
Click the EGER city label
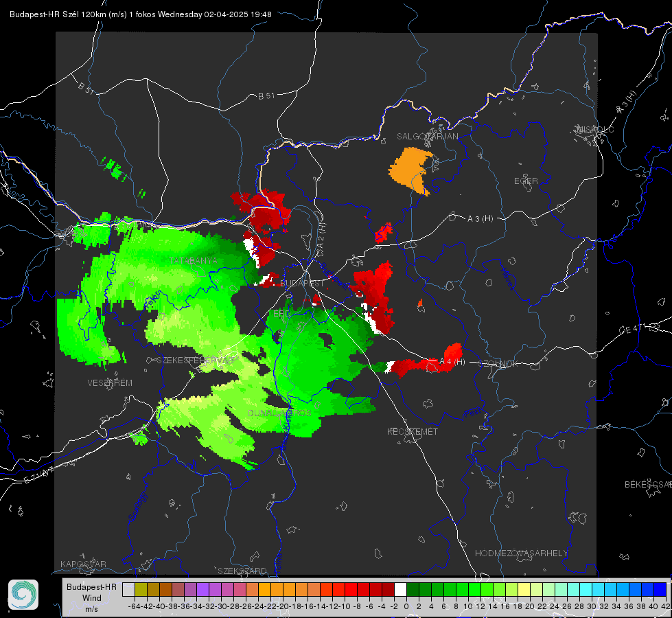pyautogui.click(x=526, y=181)
